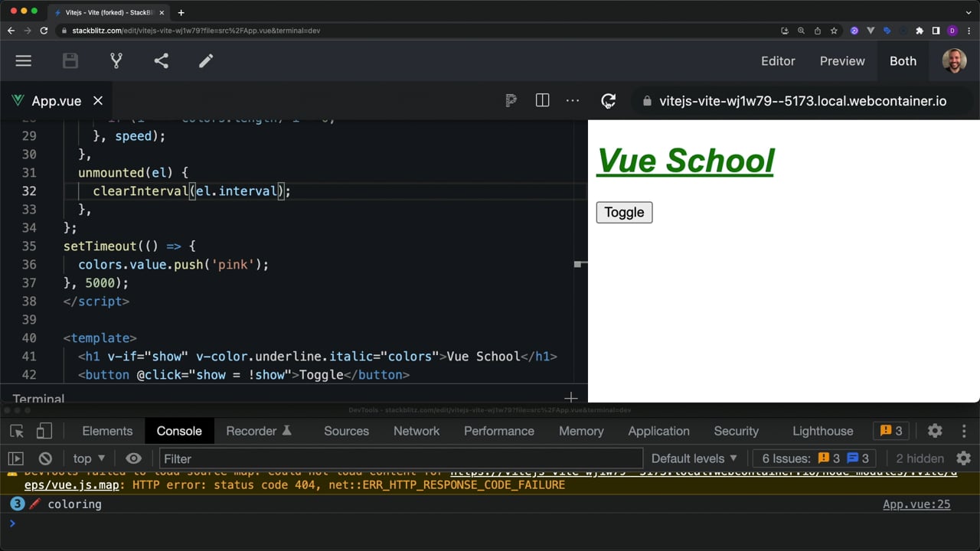The width and height of the screenshot is (980, 551).
Task: Click the Vue devtools extension icon
Action: pos(871,31)
